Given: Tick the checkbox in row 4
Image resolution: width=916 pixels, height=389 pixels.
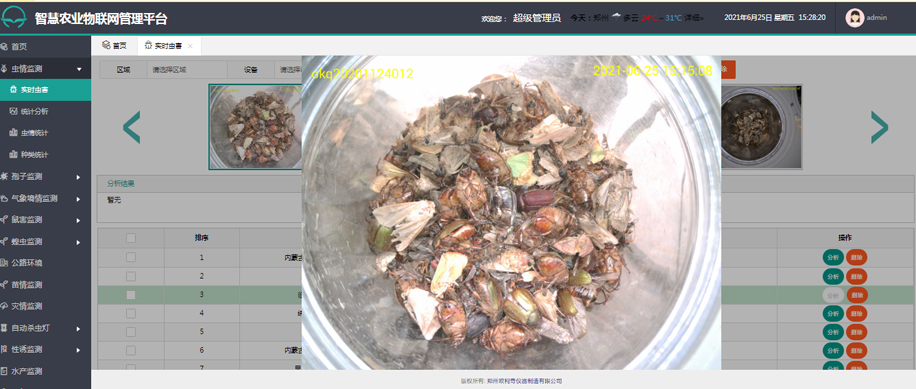Looking at the screenshot, I should [x=131, y=313].
